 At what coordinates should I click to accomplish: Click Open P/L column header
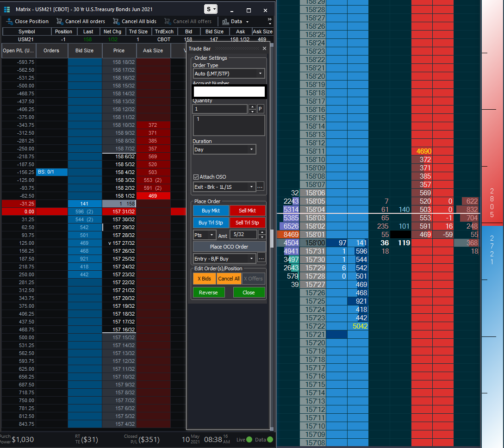[x=19, y=50]
